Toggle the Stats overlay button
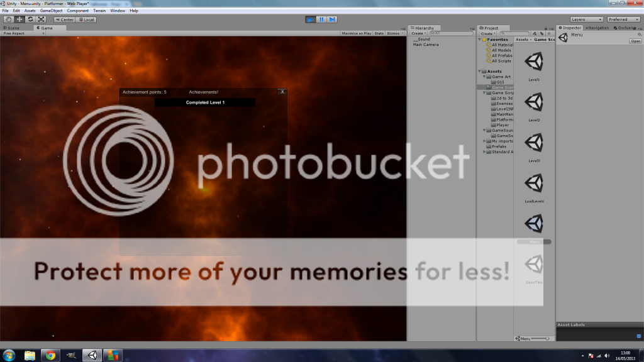Image resolution: width=644 pixels, height=362 pixels. pos(379,33)
